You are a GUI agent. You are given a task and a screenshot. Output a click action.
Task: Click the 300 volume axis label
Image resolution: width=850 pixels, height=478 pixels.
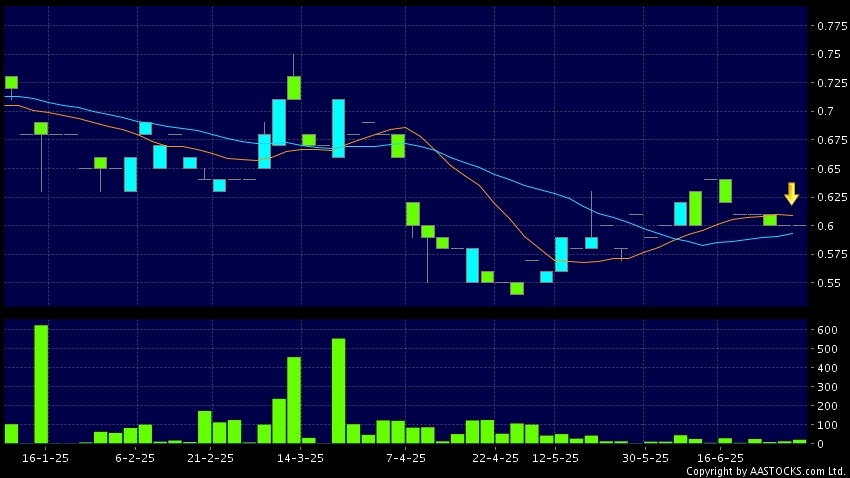[x=828, y=387]
